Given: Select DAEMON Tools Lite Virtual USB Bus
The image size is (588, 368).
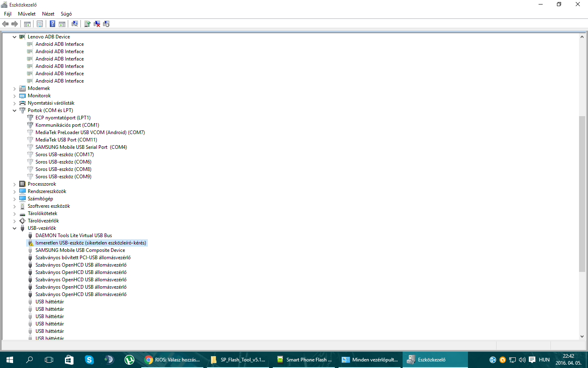Looking at the screenshot, I should tap(73, 236).
